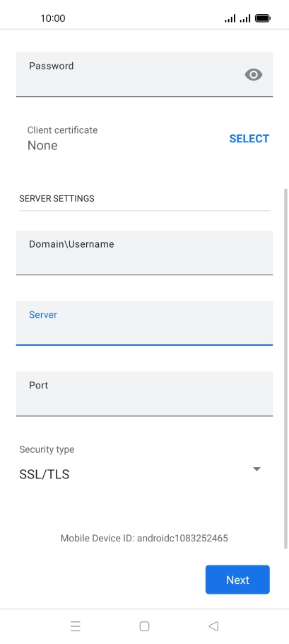Focus the Server input field

point(144,323)
